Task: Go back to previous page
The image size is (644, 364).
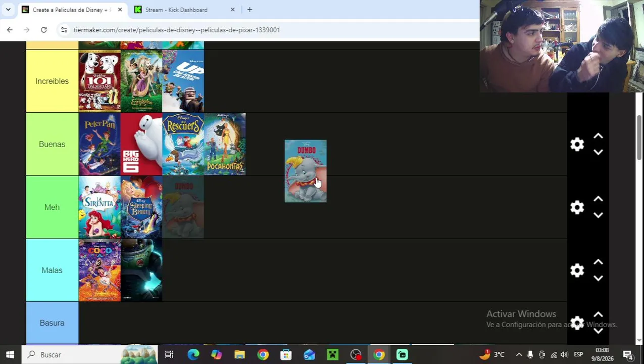Action: pyautogui.click(x=10, y=30)
